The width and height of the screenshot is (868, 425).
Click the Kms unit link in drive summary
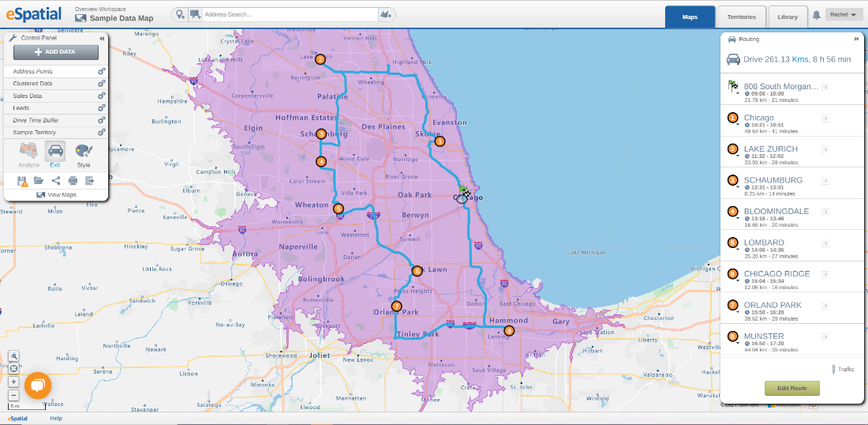coord(799,59)
